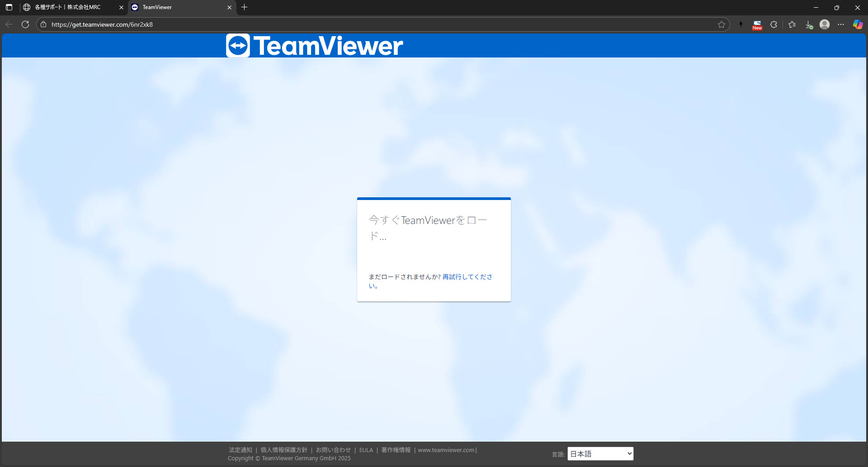View site information via the lock icon
The height and width of the screenshot is (467, 868).
(43, 24)
